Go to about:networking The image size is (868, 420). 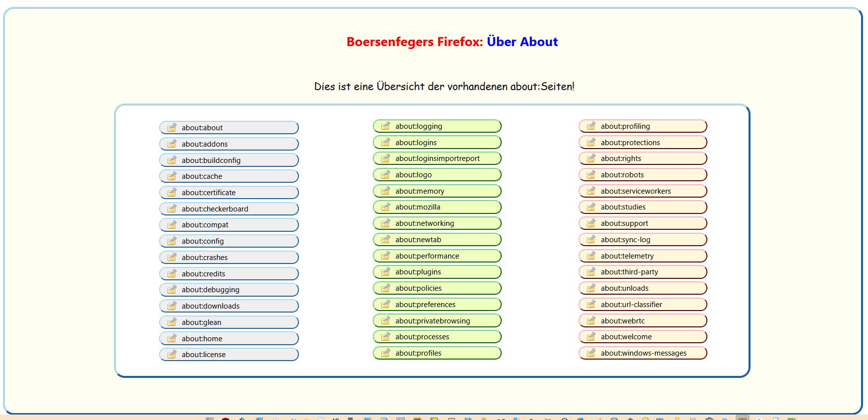(x=437, y=223)
